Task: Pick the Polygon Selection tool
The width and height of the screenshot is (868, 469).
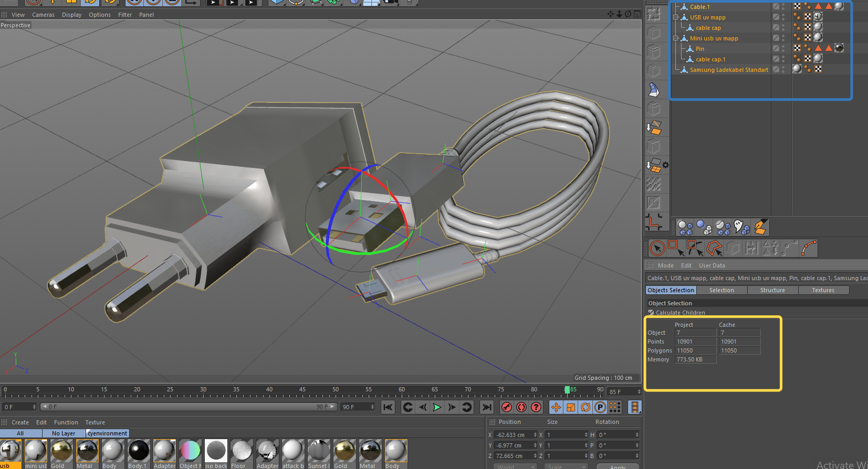Action: point(714,248)
